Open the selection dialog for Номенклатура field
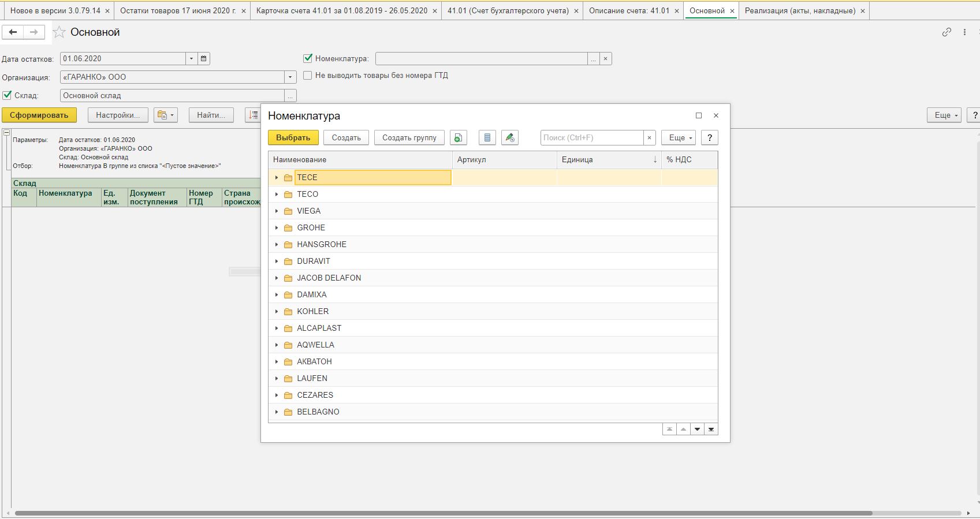 click(x=594, y=59)
